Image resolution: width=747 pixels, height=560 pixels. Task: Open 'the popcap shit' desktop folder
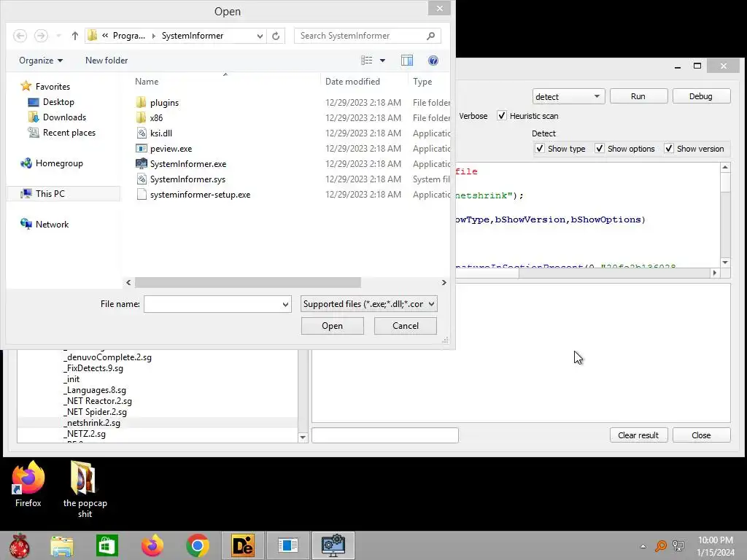[x=85, y=489]
